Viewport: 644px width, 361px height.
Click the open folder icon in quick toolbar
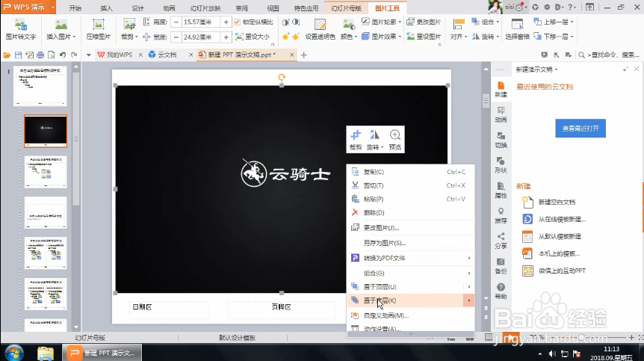coord(7,55)
